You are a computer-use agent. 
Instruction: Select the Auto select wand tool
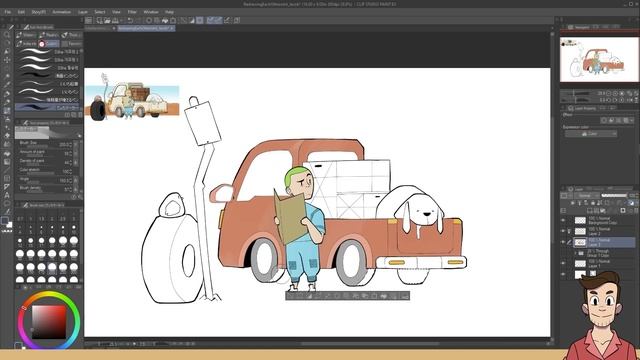7,77
